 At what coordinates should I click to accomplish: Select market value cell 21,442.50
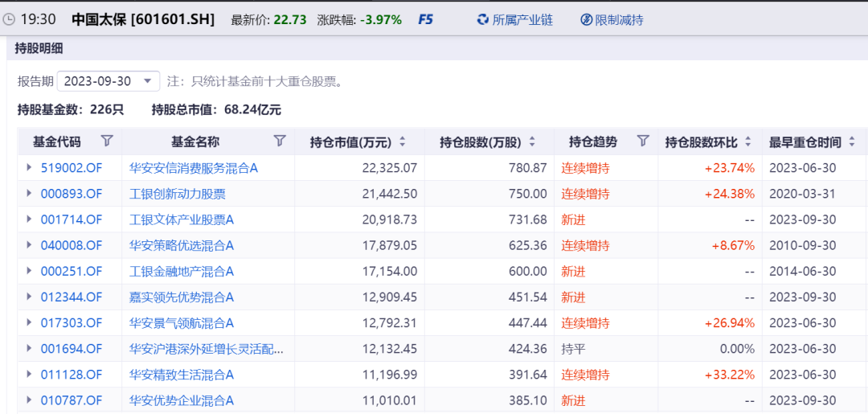(388, 195)
